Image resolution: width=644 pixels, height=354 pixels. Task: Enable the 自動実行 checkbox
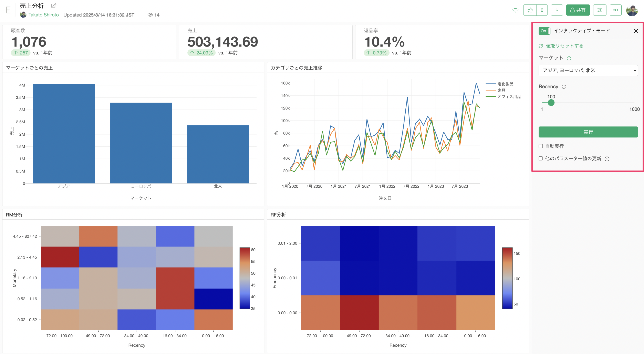pyautogui.click(x=541, y=146)
